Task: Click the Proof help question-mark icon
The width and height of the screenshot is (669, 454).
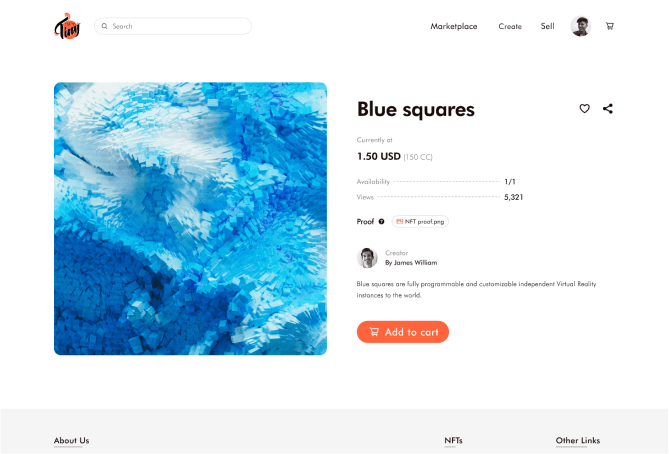Action: point(381,221)
